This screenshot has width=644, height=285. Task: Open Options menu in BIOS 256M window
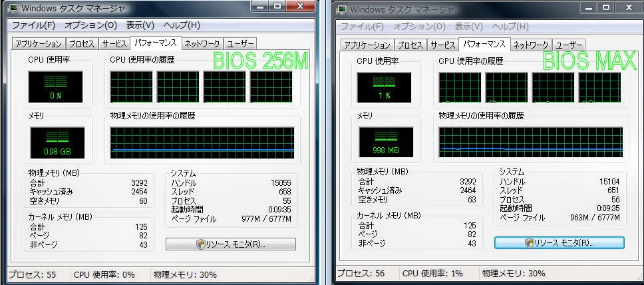[90, 25]
